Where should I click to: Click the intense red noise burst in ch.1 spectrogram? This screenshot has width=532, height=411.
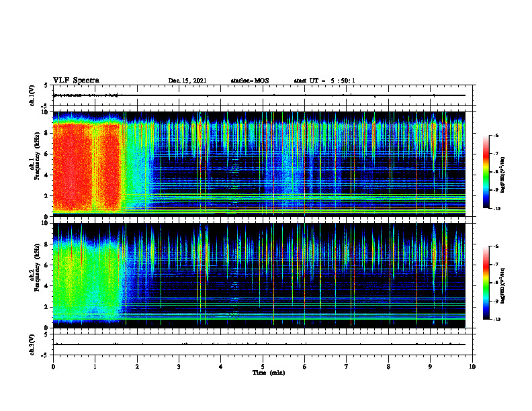click(87, 167)
